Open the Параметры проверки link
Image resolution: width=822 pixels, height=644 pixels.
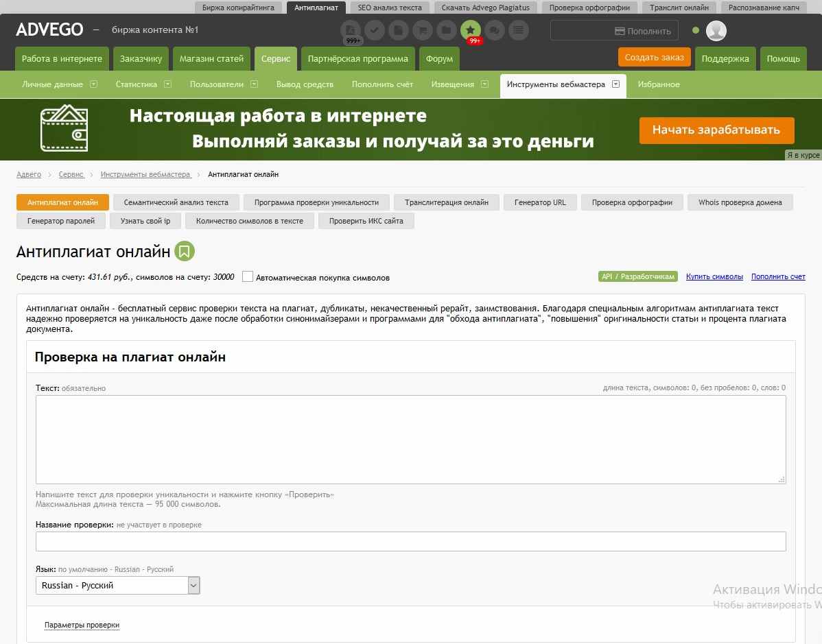point(82,625)
